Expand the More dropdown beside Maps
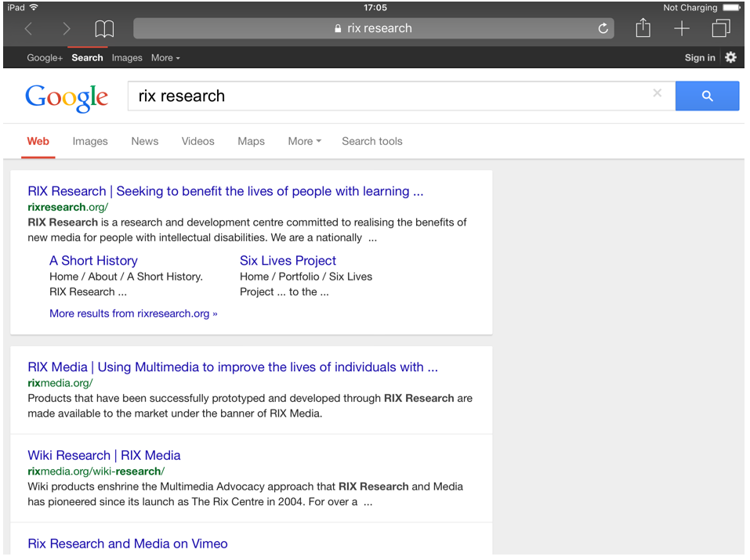 tap(305, 142)
